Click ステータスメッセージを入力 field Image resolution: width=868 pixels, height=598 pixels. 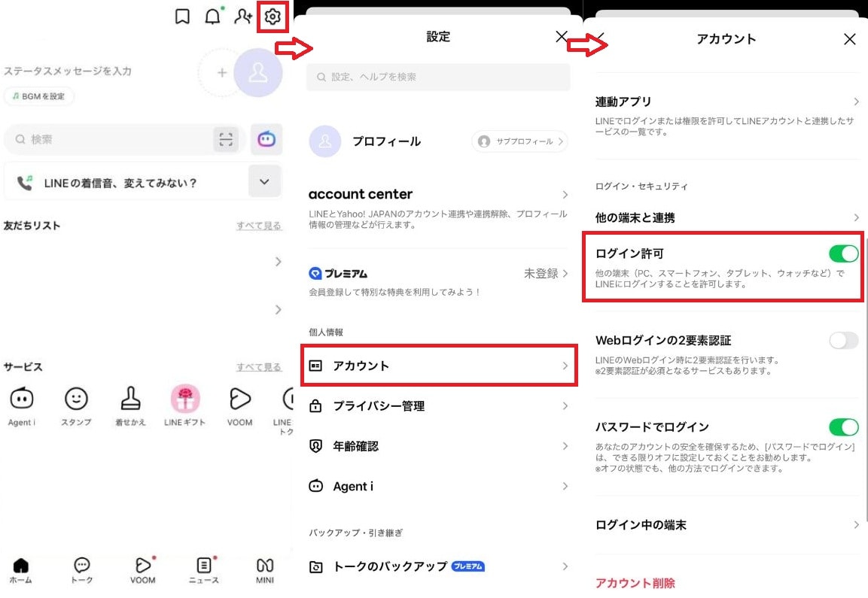(x=68, y=71)
